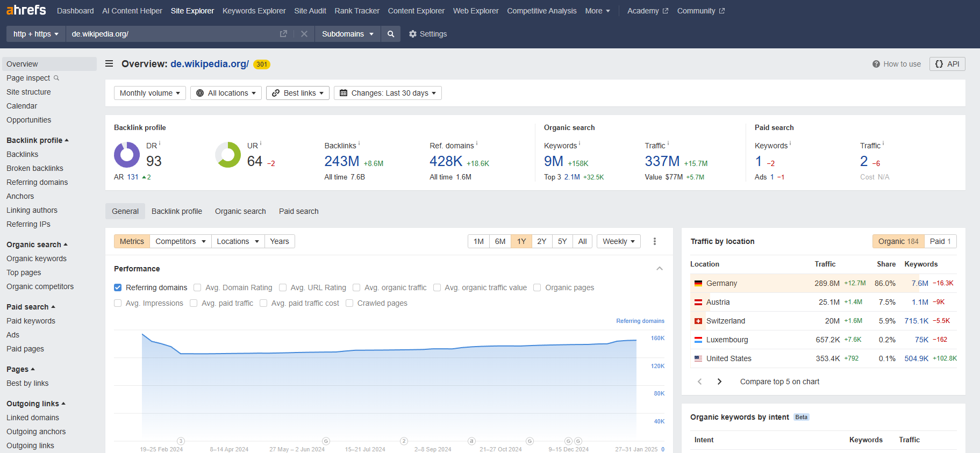Open Keywords Explorer in top nav
This screenshot has height=453, width=980.
click(x=254, y=11)
